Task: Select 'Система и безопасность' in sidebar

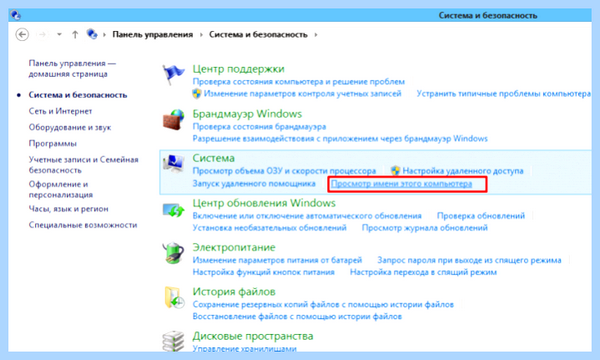Action: (78, 95)
